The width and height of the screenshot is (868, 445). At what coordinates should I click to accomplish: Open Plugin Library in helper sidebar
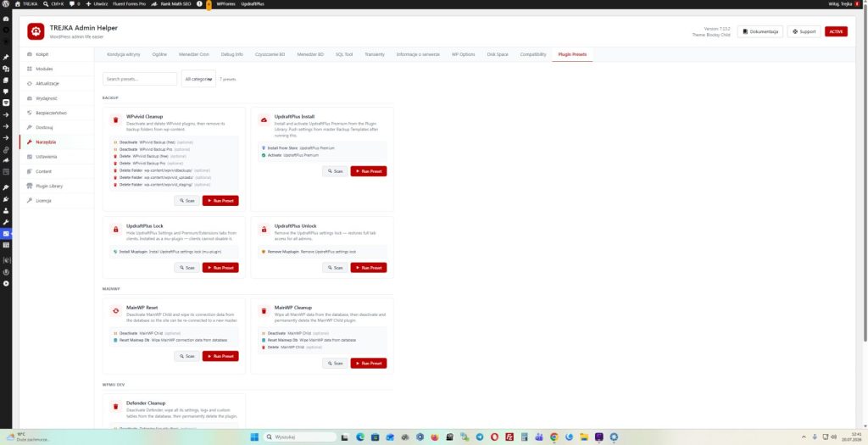[57, 186]
